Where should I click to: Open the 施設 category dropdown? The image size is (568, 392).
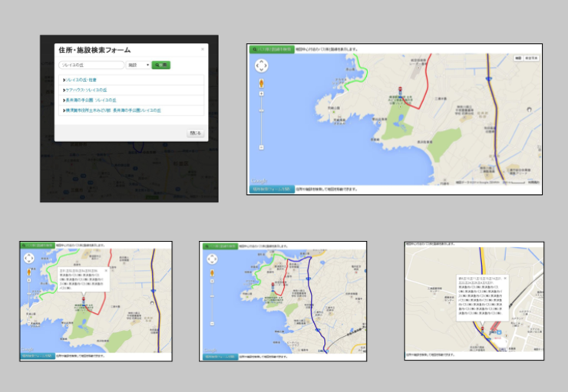tap(137, 65)
